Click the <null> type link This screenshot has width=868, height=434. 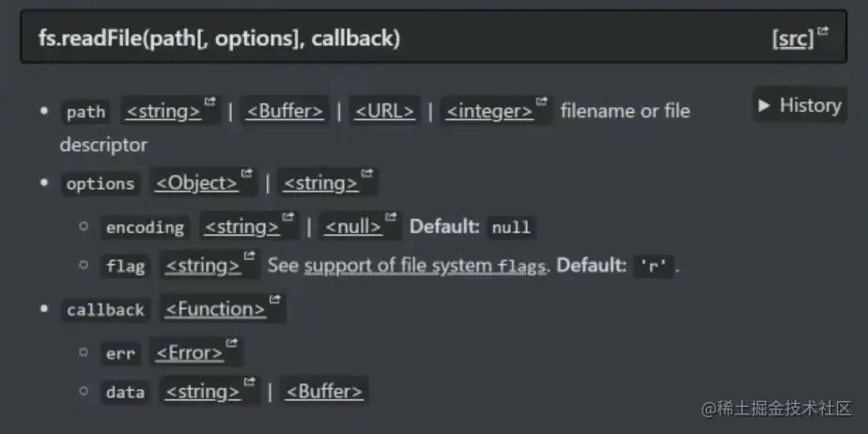pos(353,226)
